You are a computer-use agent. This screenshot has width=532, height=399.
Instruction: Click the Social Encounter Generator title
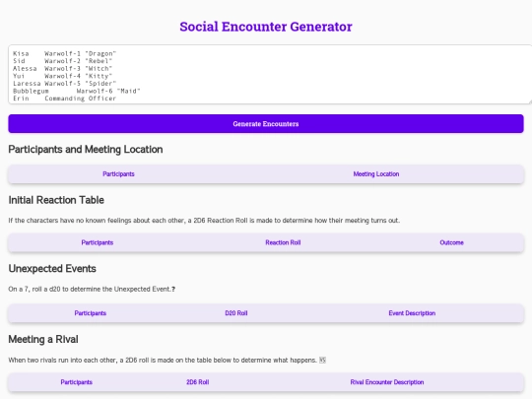pyautogui.click(x=266, y=27)
